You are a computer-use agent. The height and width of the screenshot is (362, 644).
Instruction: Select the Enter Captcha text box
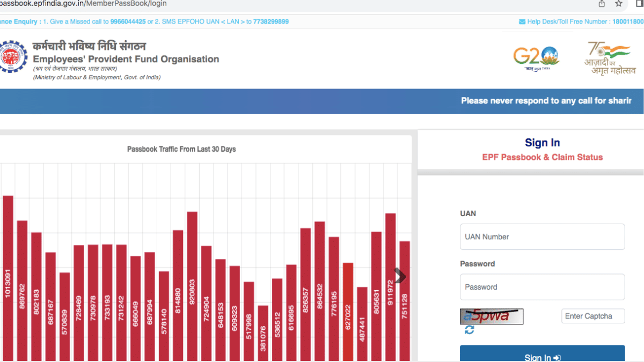coord(593,316)
